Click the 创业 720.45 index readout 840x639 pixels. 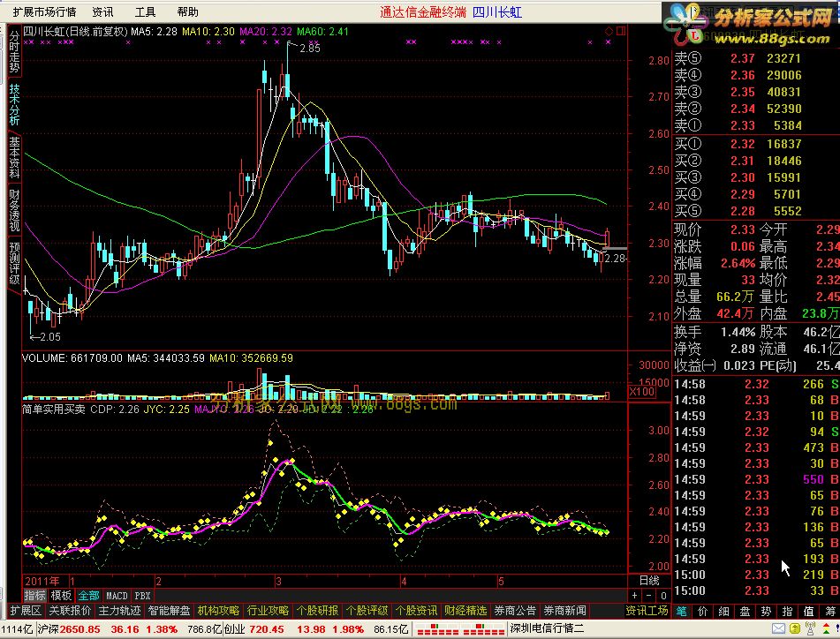tap(254, 628)
